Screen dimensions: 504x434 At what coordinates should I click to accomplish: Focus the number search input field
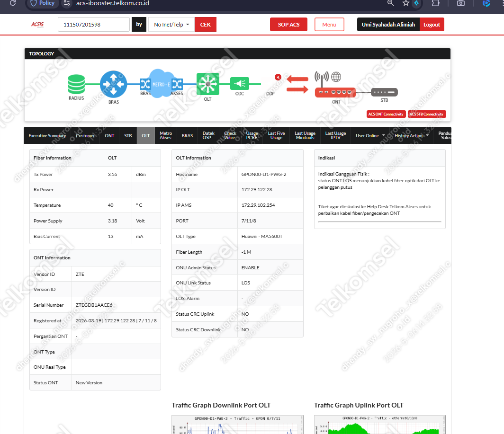93,25
